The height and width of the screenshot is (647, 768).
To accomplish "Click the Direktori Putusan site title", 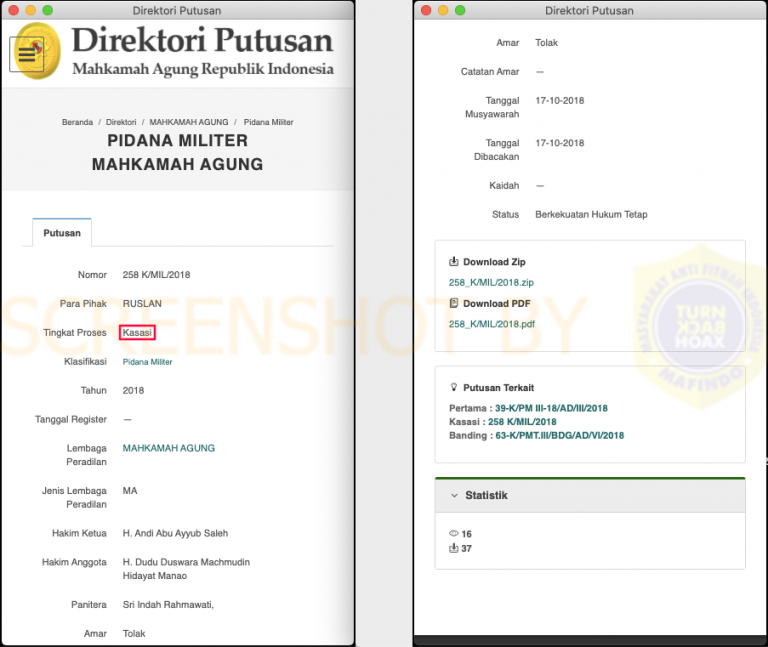I will click(202, 40).
